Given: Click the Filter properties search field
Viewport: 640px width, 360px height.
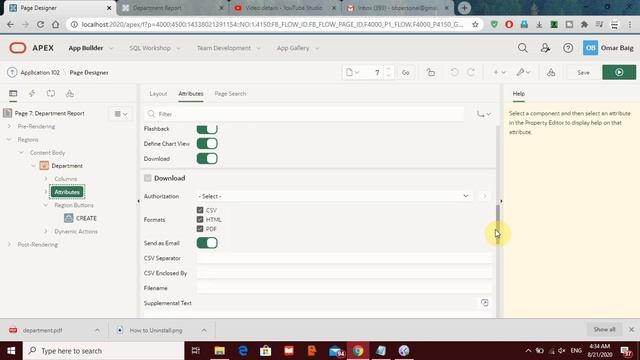Looking at the screenshot, I should tap(304, 114).
